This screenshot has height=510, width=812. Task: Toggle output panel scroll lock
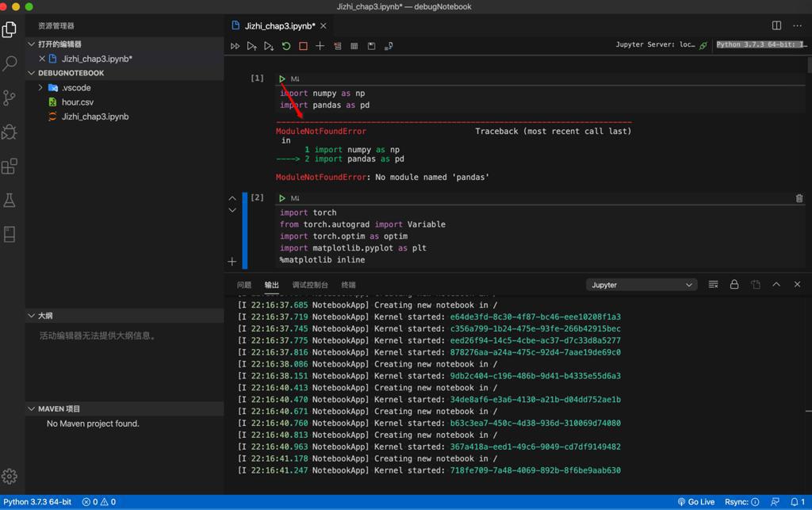[734, 285]
